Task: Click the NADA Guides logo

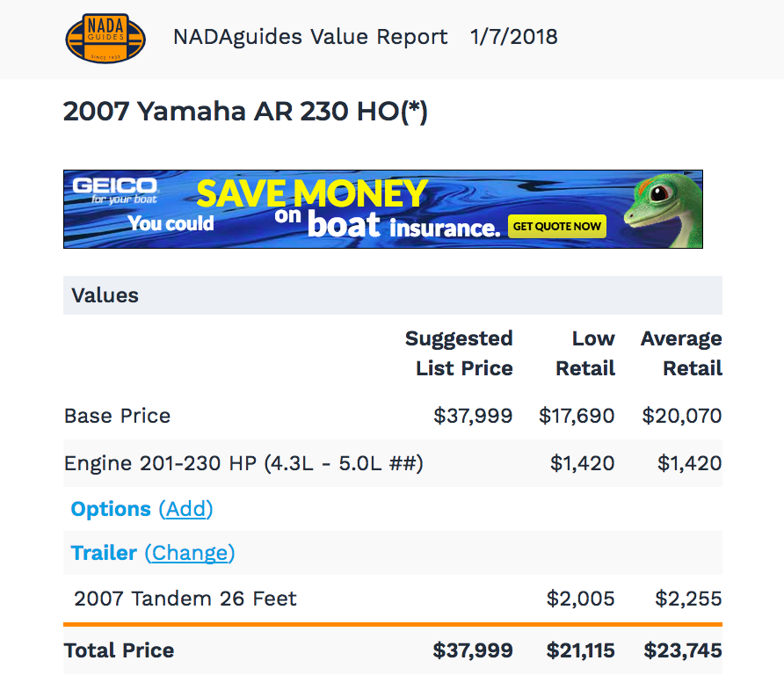Action: pyautogui.click(x=105, y=38)
